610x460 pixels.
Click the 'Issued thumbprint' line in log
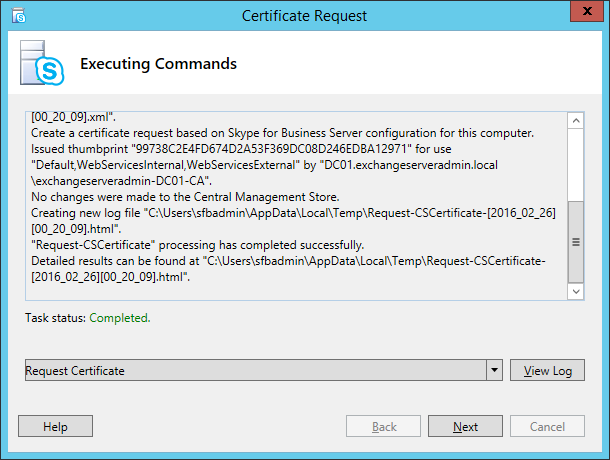tap(241, 149)
